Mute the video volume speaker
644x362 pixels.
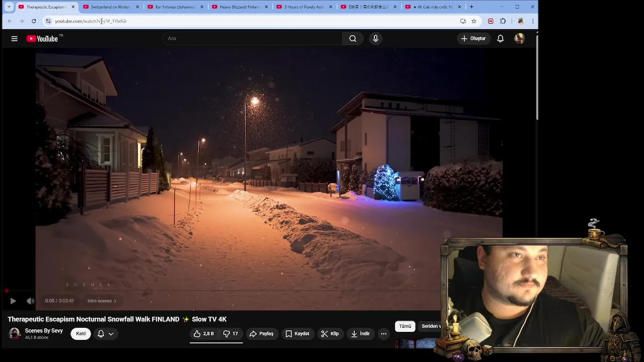30,301
